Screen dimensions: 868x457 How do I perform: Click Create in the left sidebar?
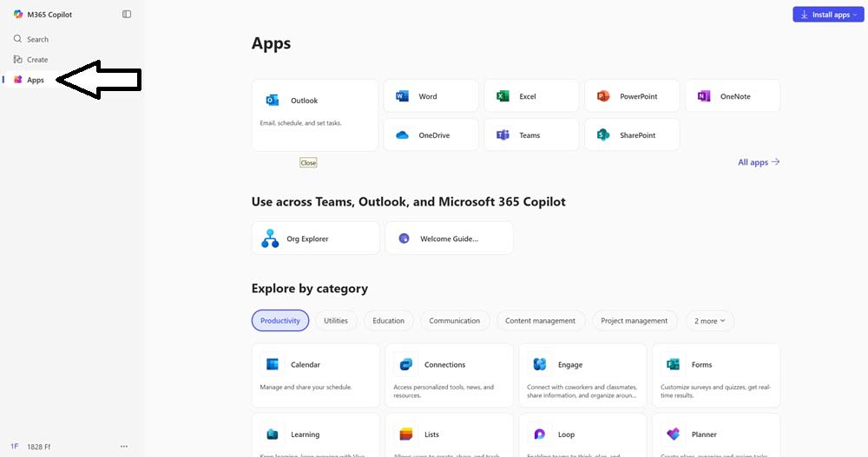tap(37, 60)
